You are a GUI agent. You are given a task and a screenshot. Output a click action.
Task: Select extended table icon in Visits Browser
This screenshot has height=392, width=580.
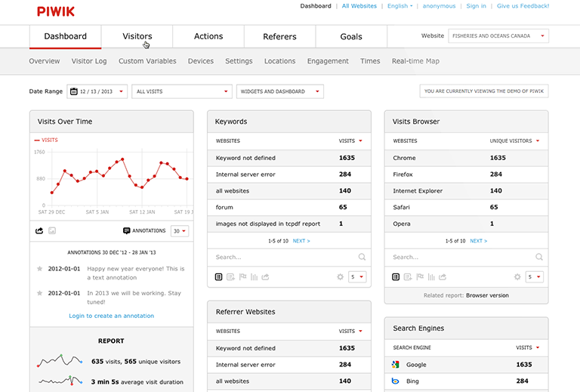[x=408, y=277]
